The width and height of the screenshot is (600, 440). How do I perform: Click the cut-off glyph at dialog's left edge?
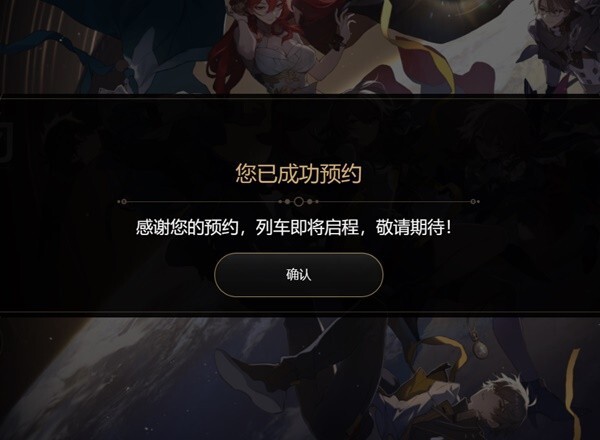6,142
